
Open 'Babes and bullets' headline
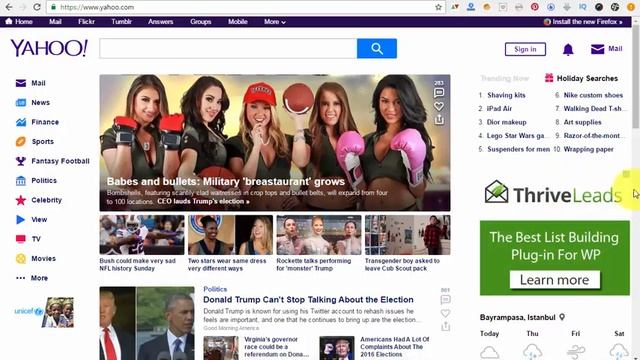[x=226, y=182]
